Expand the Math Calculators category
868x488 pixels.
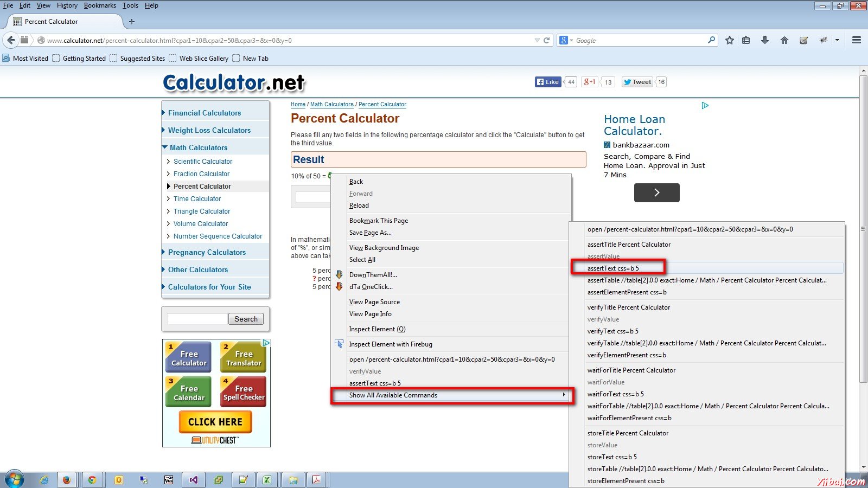(199, 147)
